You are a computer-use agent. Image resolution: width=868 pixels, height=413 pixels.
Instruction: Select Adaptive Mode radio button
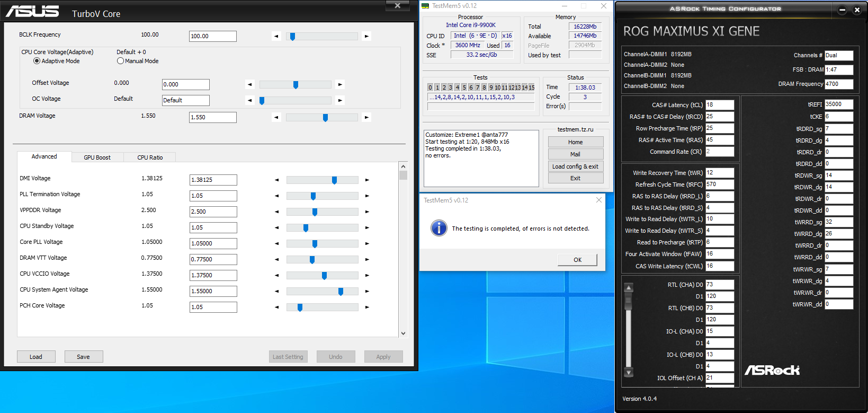37,61
